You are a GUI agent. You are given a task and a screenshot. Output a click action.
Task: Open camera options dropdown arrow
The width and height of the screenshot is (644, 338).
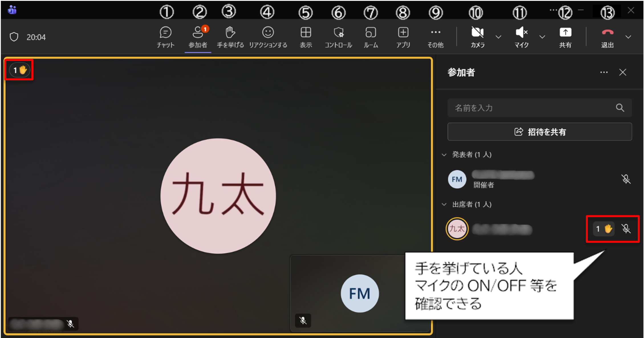tap(498, 37)
